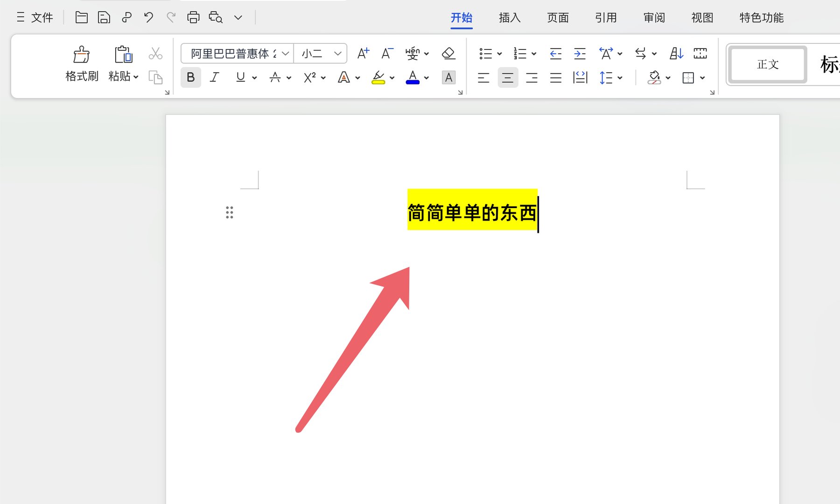Place cursor in the highlighted title text
The width and height of the screenshot is (840, 504).
[471, 213]
